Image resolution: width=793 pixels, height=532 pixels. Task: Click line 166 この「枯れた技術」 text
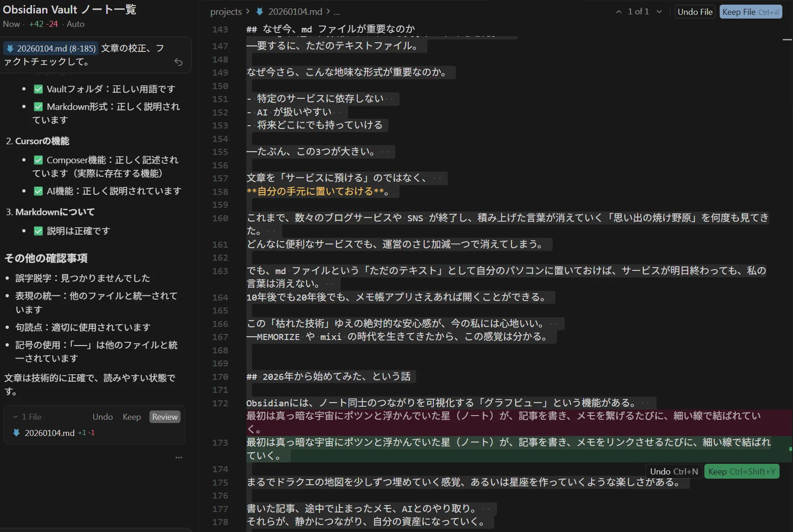(395, 323)
